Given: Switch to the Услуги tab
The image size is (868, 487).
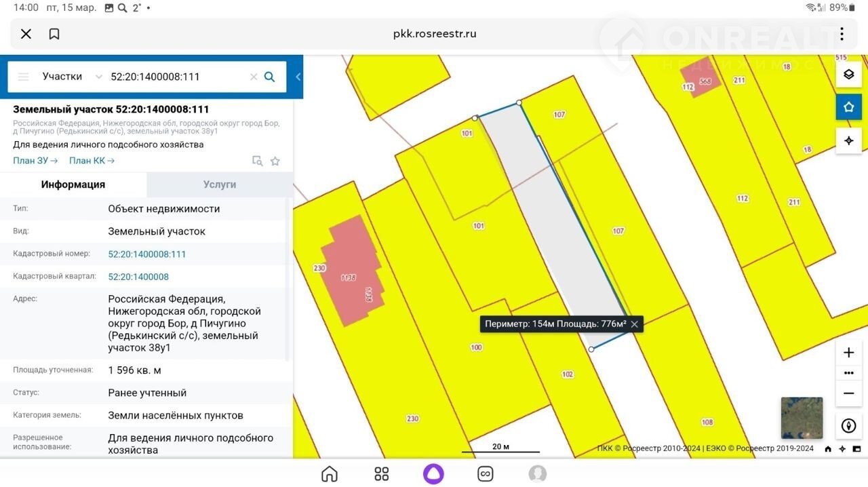Looking at the screenshot, I should click(220, 184).
